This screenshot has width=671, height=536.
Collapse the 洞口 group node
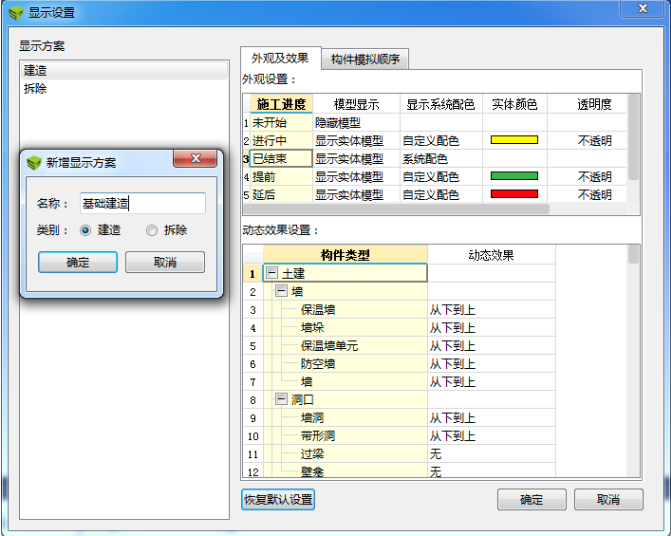(281, 399)
